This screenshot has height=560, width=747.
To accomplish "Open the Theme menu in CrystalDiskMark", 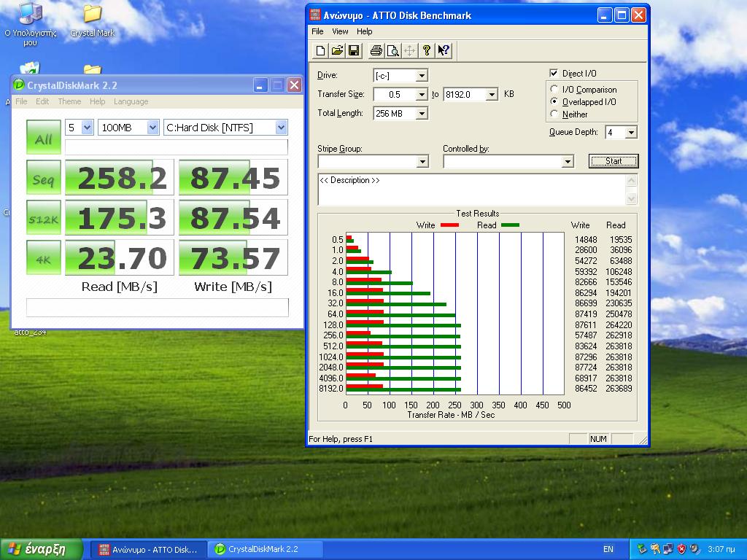I will tap(69, 101).
